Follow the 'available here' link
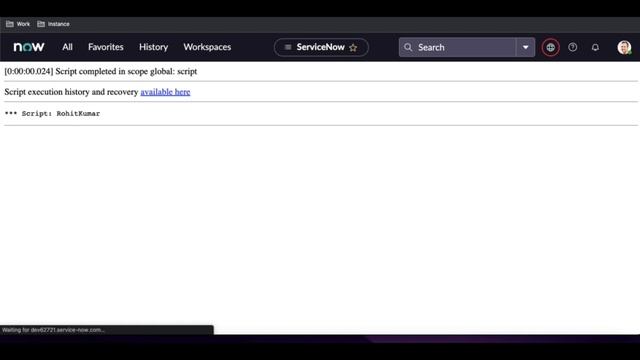The width and height of the screenshot is (640, 360). pyautogui.click(x=165, y=92)
